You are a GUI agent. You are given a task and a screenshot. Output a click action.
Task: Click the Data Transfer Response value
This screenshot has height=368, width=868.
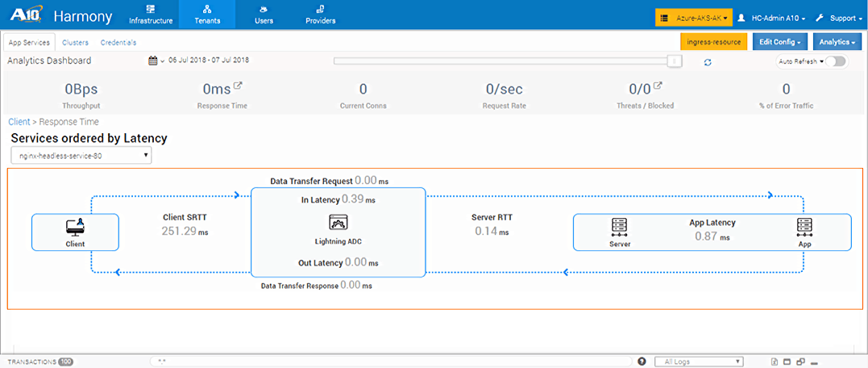(x=356, y=286)
